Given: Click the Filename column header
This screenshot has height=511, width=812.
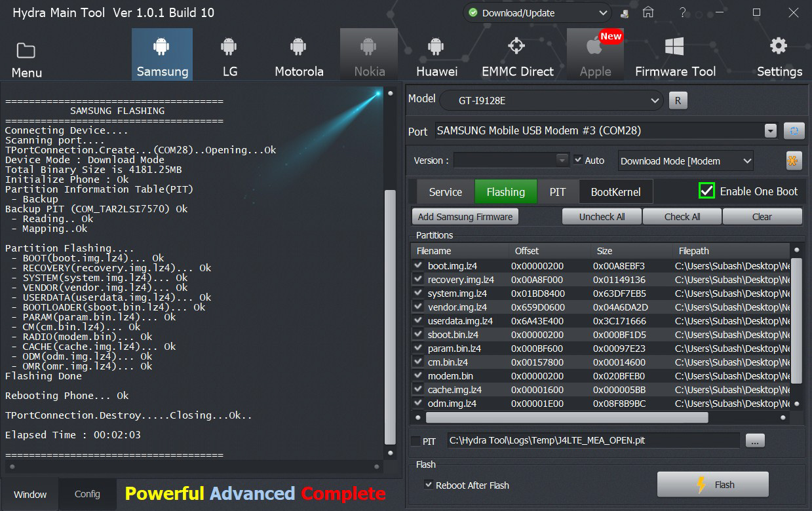Looking at the screenshot, I should click(460, 251).
